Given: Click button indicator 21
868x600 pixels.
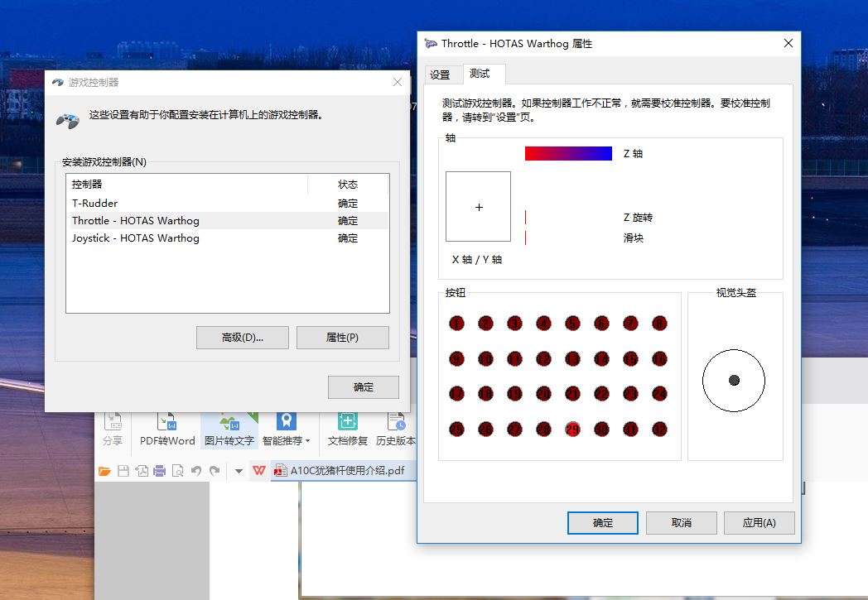Looking at the screenshot, I should pos(572,394).
